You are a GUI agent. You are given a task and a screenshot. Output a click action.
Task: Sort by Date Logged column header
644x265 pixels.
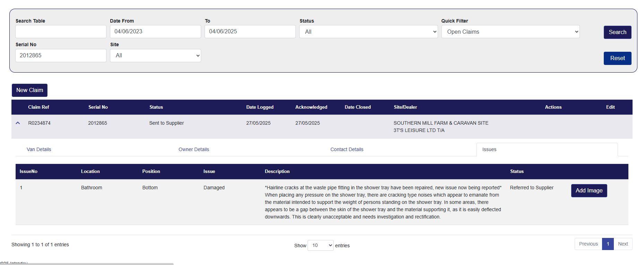(260, 107)
